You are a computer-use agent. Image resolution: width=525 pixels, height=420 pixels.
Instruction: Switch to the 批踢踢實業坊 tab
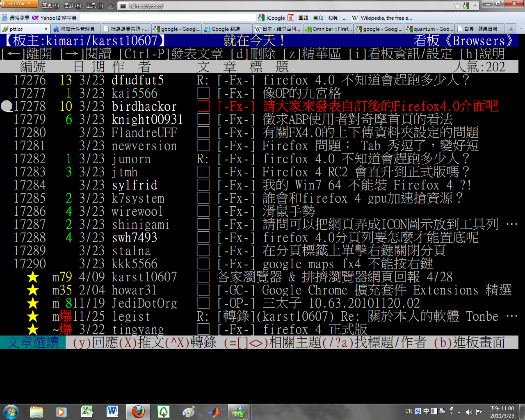[126, 29]
